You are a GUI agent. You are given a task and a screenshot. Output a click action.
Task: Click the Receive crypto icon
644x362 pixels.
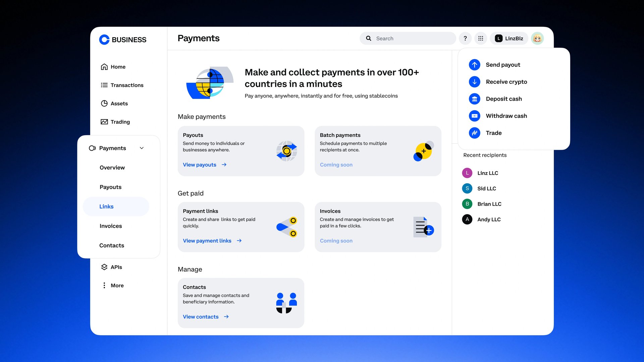point(474,82)
